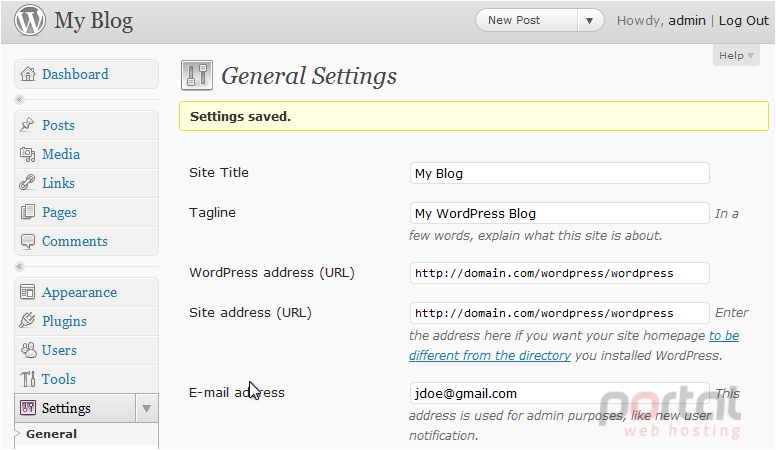The height and width of the screenshot is (450, 776).
Task: Toggle the Settings submenu arrow
Action: pos(146,408)
